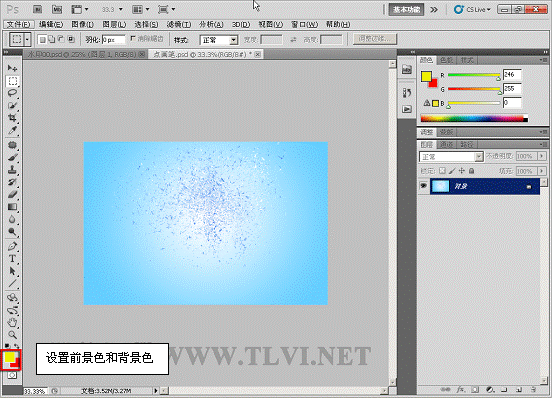
Task: Toggle the anti-alias checkbox in options bar
Action: coord(133,38)
